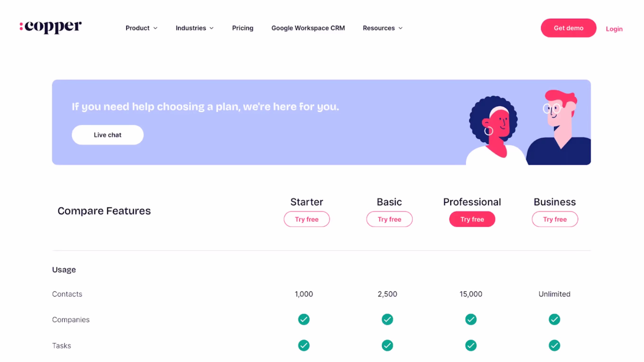Start a Live chat
The height and width of the screenshot is (362, 644).
pyautogui.click(x=107, y=135)
